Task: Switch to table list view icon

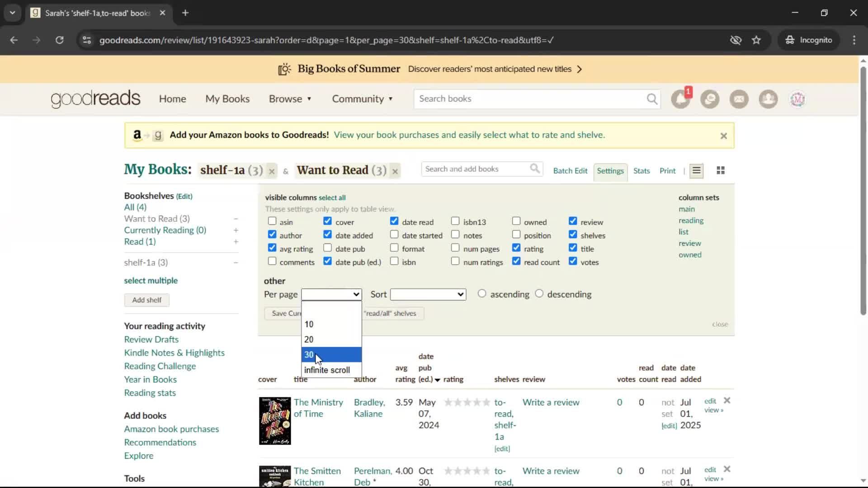Action: click(x=696, y=171)
